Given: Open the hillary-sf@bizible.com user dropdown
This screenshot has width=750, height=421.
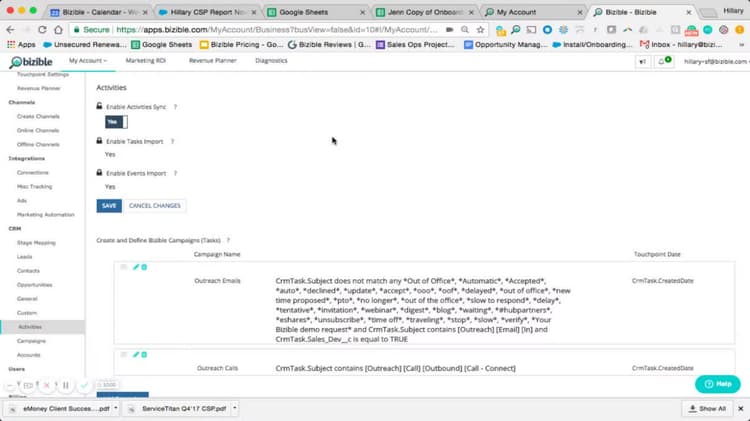Looking at the screenshot, I should (716, 62).
